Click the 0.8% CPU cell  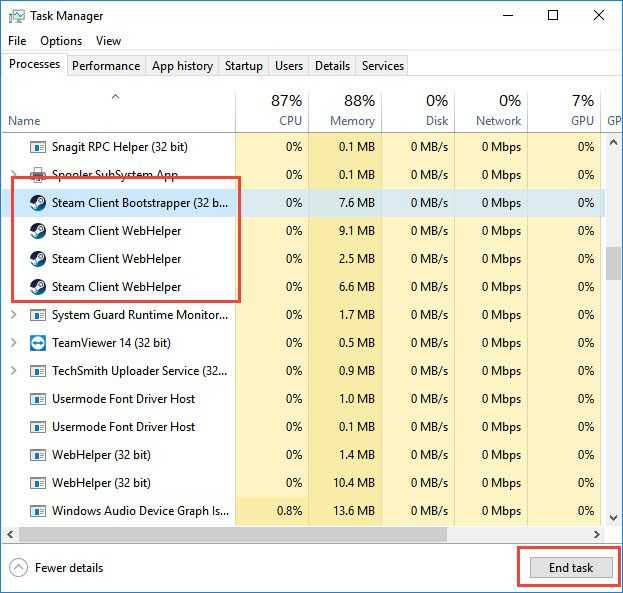click(272, 511)
